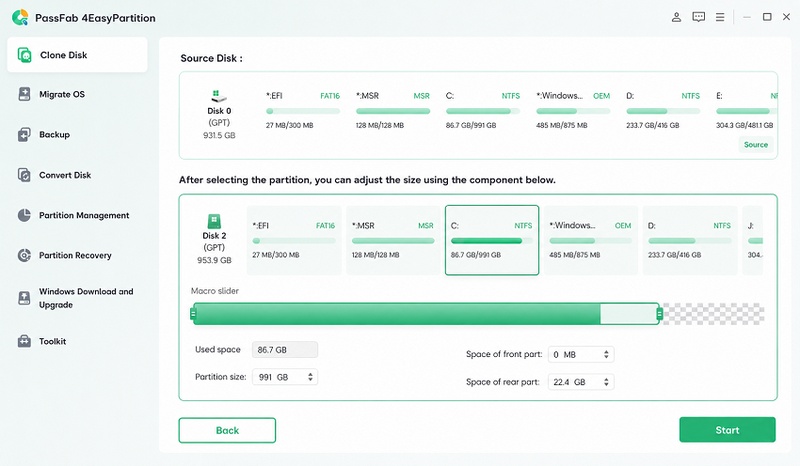Click the Used space 86.7 GB field

click(285, 350)
